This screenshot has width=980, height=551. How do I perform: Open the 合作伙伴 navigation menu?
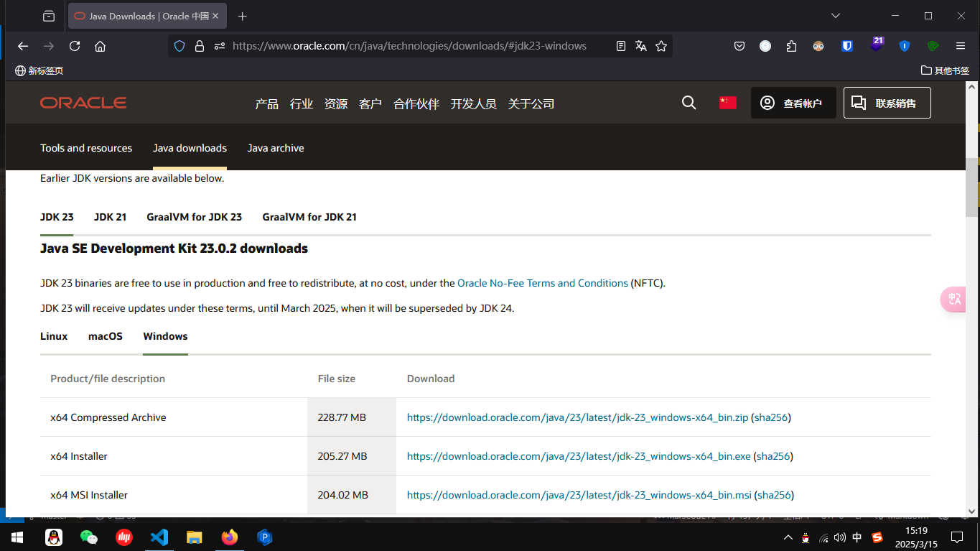(x=416, y=103)
